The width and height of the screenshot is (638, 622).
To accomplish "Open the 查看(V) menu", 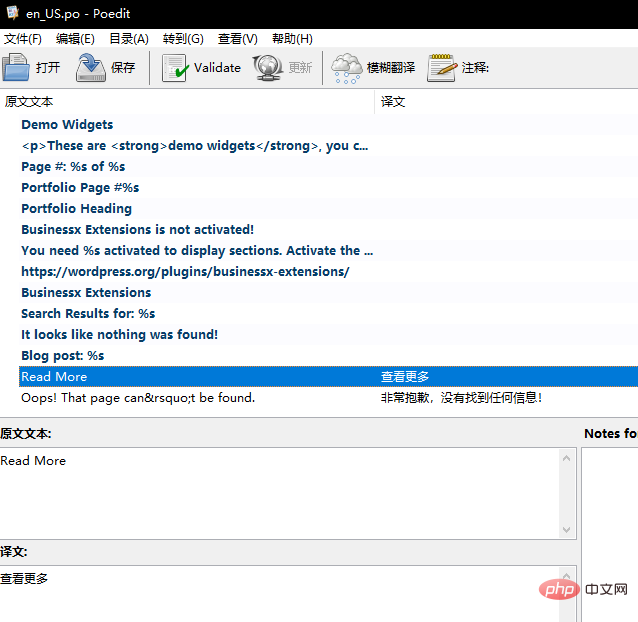I will [x=238, y=39].
